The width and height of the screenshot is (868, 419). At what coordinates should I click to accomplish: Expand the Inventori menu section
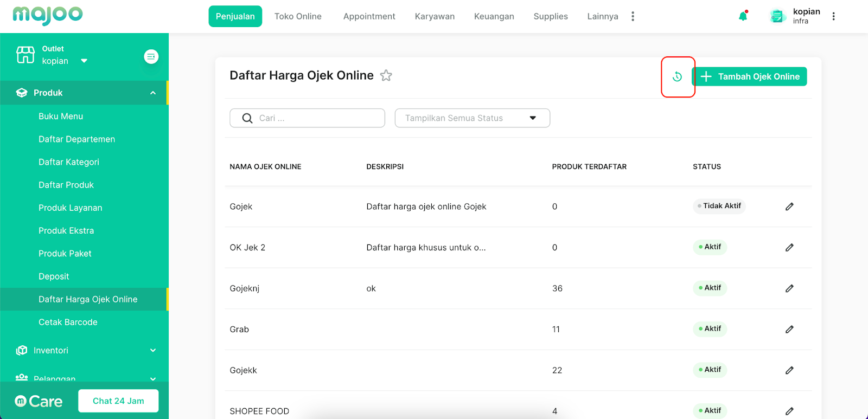(153, 350)
